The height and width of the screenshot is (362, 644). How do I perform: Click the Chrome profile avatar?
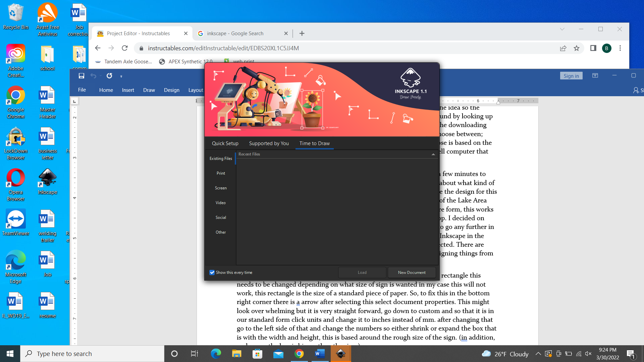[607, 48]
